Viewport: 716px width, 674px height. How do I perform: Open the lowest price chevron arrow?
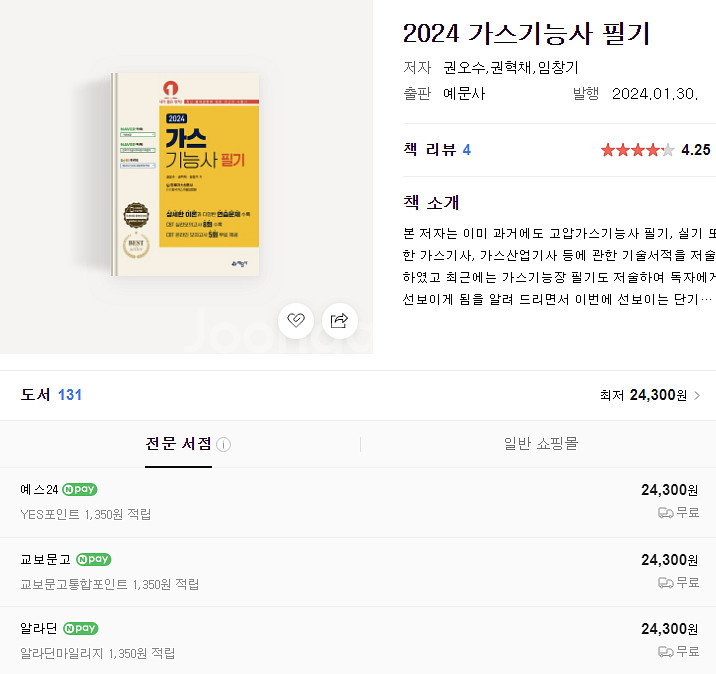[x=697, y=395]
